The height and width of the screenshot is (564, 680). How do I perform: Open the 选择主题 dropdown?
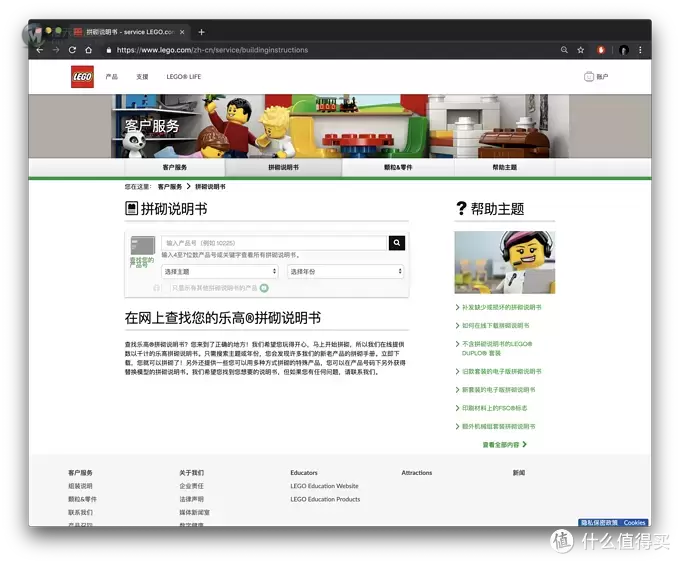click(x=220, y=271)
